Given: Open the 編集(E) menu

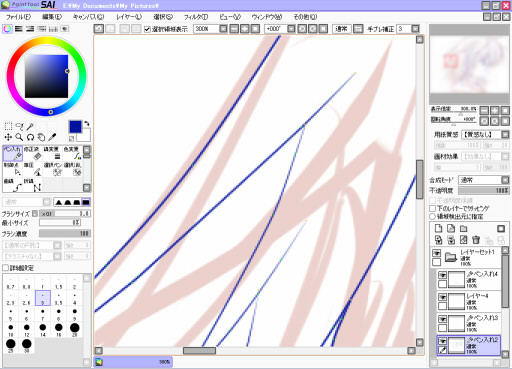Looking at the screenshot, I should pyautogui.click(x=52, y=17).
